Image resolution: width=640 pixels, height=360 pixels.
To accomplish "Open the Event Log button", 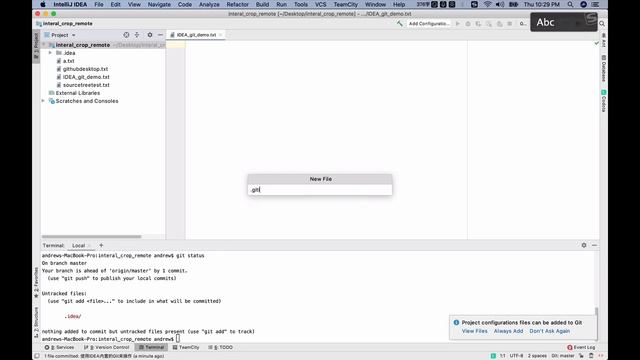I will point(581,347).
